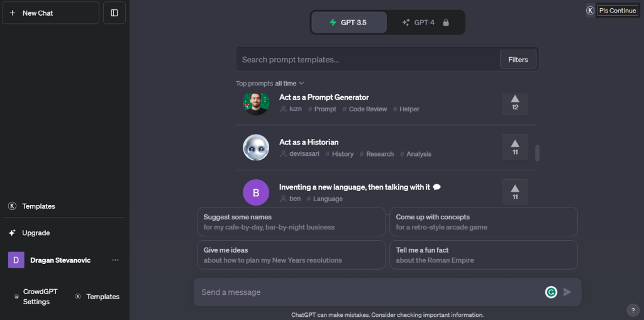Open the Filters button for templates

pos(518,60)
